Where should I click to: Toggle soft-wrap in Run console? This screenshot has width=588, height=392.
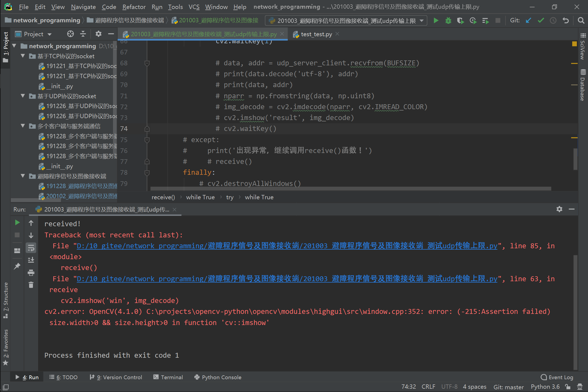(31, 248)
